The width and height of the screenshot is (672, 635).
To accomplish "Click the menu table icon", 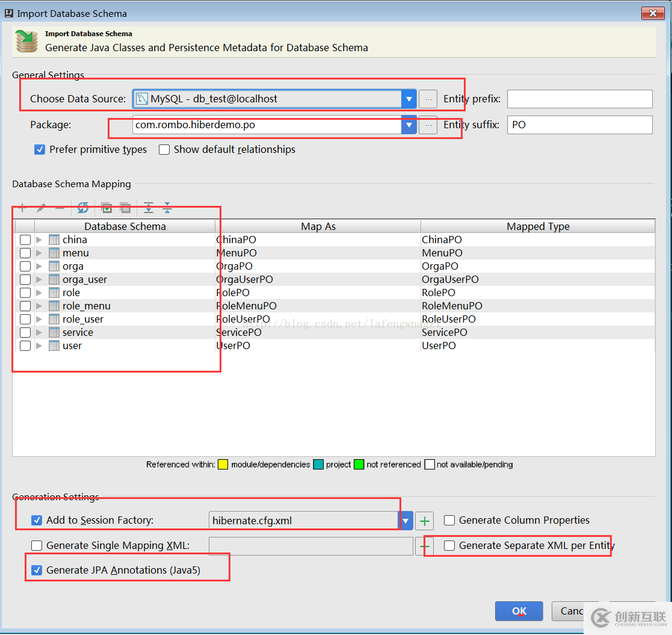I will [x=54, y=253].
